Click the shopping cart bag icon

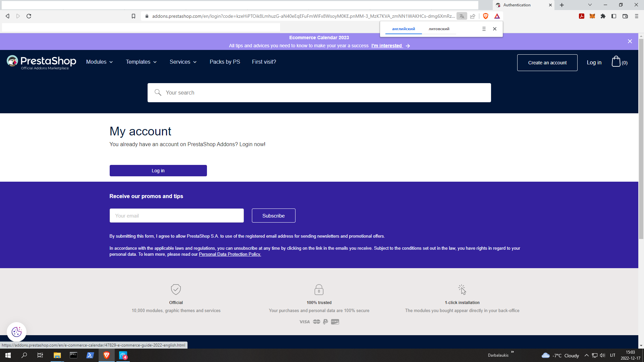pyautogui.click(x=616, y=62)
